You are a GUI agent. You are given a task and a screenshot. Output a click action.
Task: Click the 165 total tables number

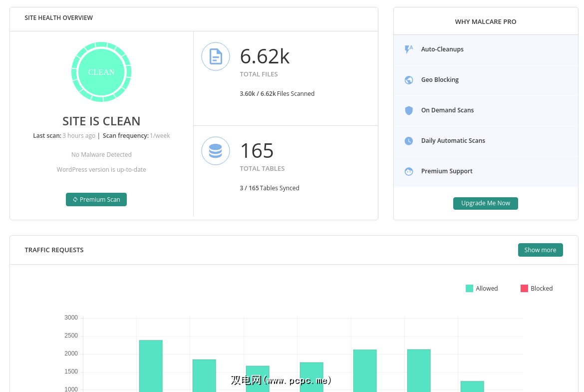(257, 151)
